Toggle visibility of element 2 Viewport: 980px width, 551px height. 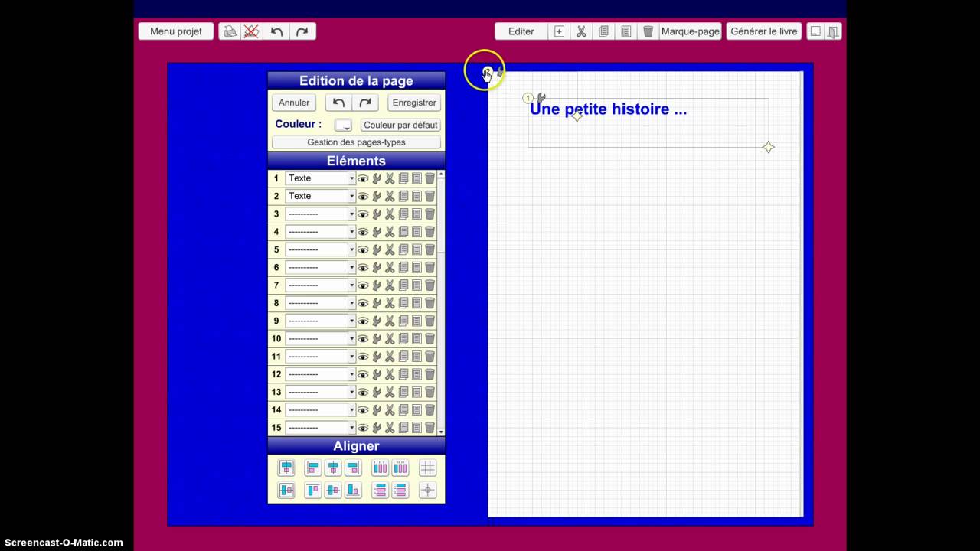coord(363,196)
